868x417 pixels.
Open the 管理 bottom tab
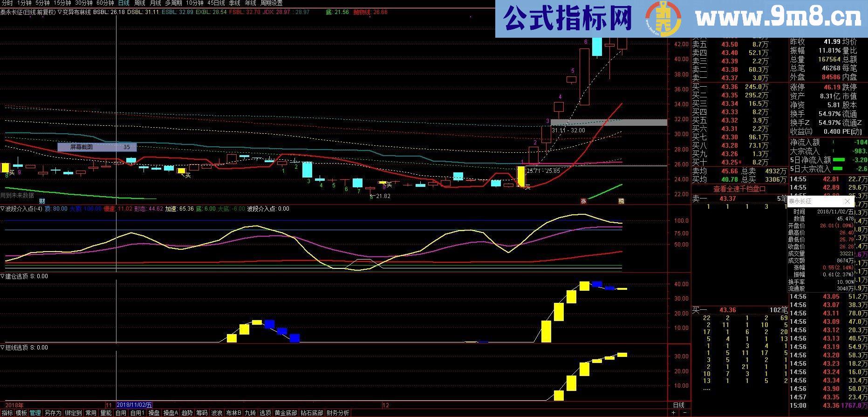(x=35, y=413)
